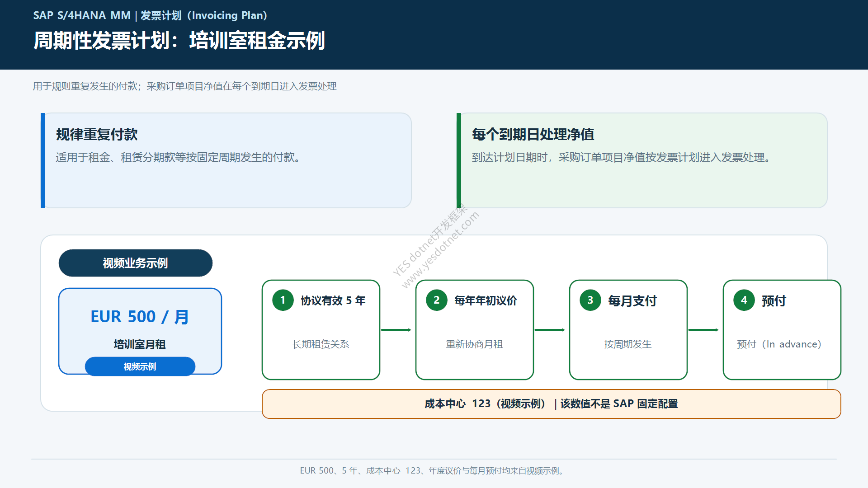Click the 长期租赁关系 description
Screen dimensions: 868x488
click(x=321, y=344)
